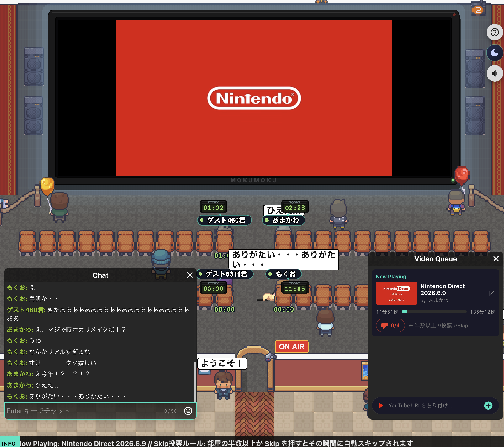This screenshot has width=504, height=447.
Task: Vote to skip with thumbs-down 0/4 button
Action: [x=390, y=325]
